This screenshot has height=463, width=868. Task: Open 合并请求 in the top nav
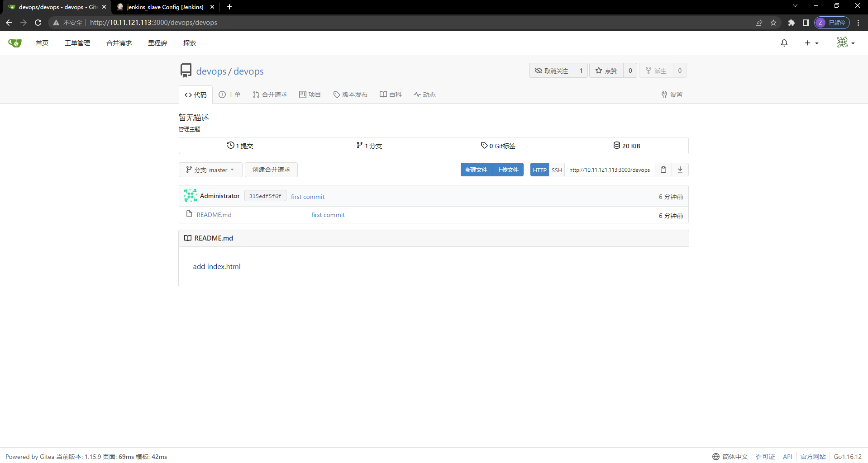(x=119, y=43)
